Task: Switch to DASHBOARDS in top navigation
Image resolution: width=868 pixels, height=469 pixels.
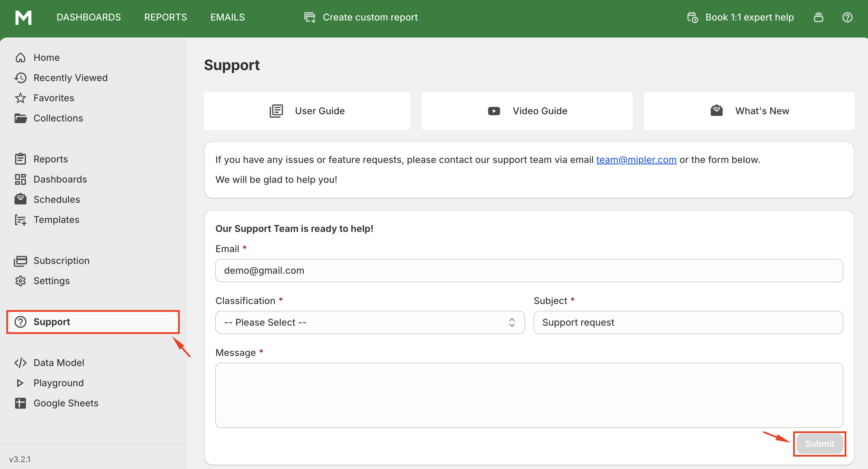Action: pos(89,18)
